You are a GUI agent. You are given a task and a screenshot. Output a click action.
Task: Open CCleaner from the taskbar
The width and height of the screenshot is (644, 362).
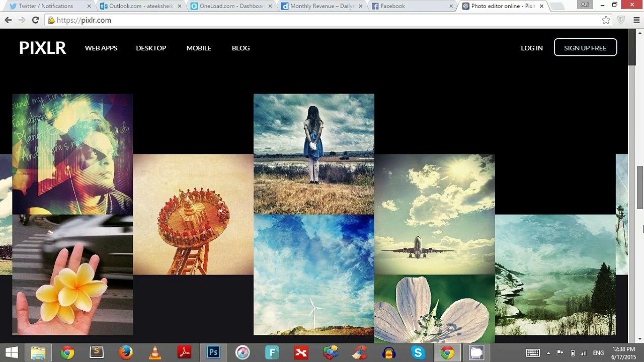click(359, 352)
